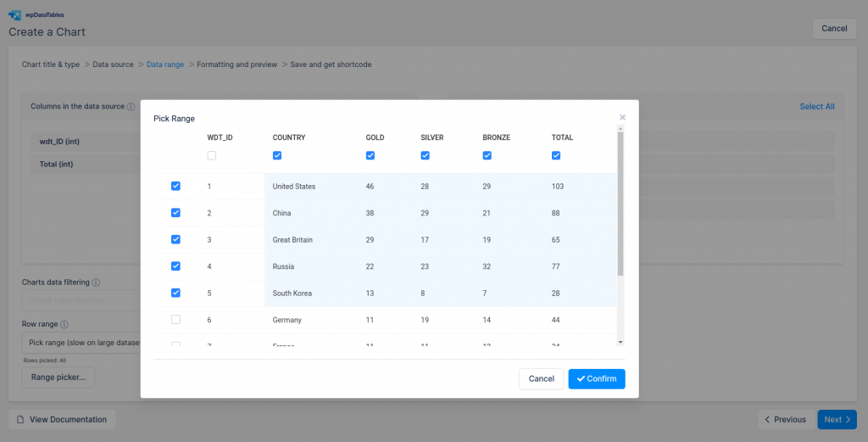Uncheck the GOLD column checkbox
Screen dimensions: 868x442
[370, 155]
